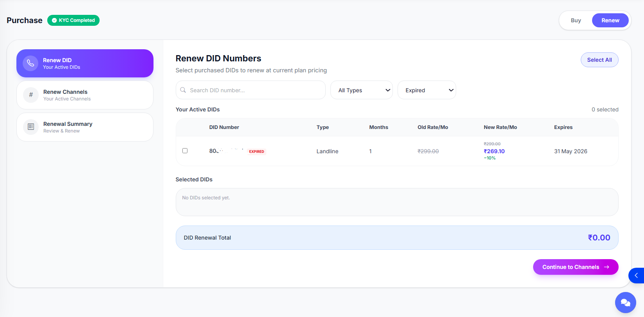Open the Expired status filter dropdown
Viewport: 644px width, 317px height.
pyautogui.click(x=427, y=90)
